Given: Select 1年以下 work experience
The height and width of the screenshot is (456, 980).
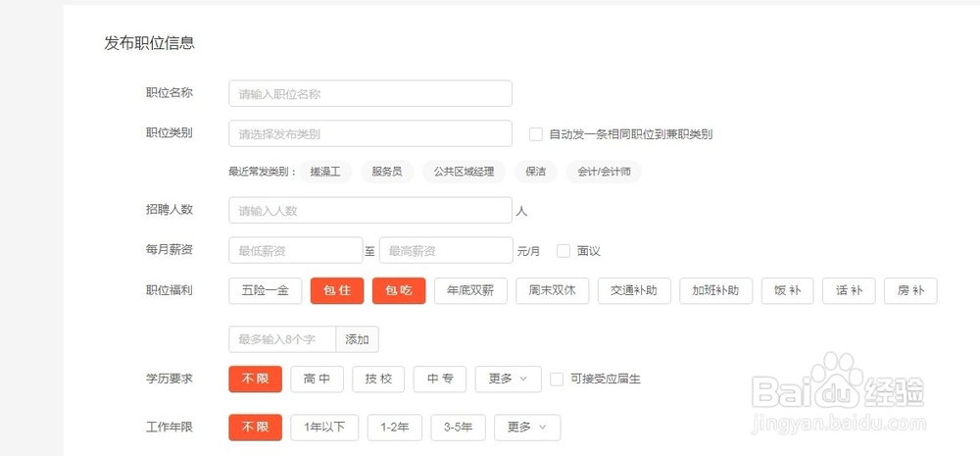Looking at the screenshot, I should [x=324, y=428].
